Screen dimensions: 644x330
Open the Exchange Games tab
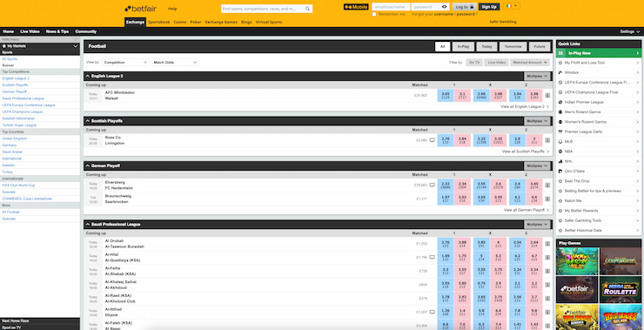point(221,22)
